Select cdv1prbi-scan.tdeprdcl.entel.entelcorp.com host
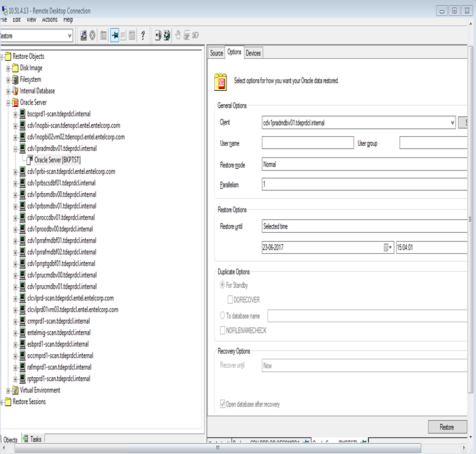Image resolution: width=476 pixels, height=454 pixels. click(72, 171)
